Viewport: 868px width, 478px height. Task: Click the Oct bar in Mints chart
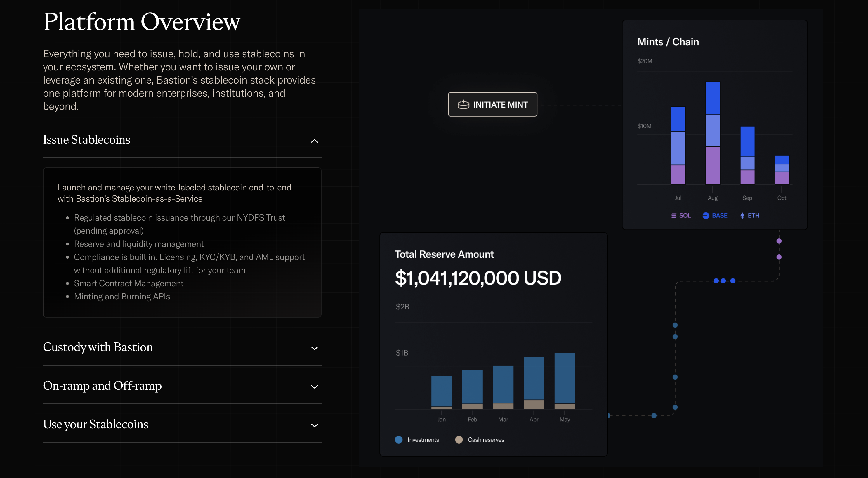[782, 170]
